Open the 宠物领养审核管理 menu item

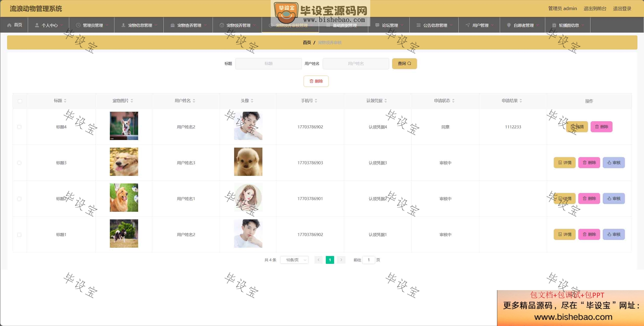290,25
